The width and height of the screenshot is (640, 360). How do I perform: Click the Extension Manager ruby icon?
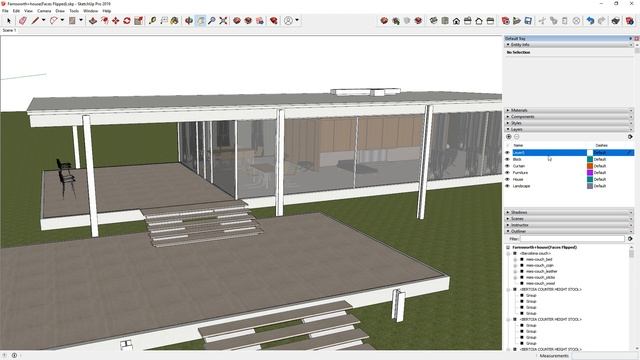coord(274,20)
